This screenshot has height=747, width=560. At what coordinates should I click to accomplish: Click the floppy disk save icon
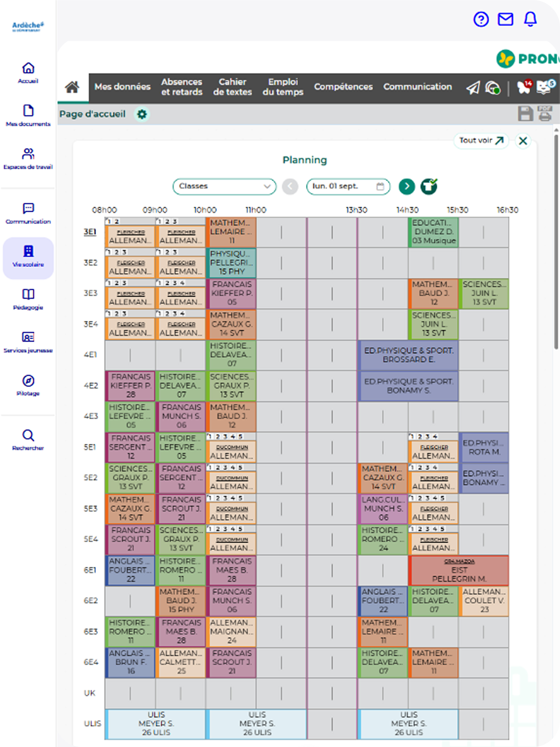tap(525, 114)
